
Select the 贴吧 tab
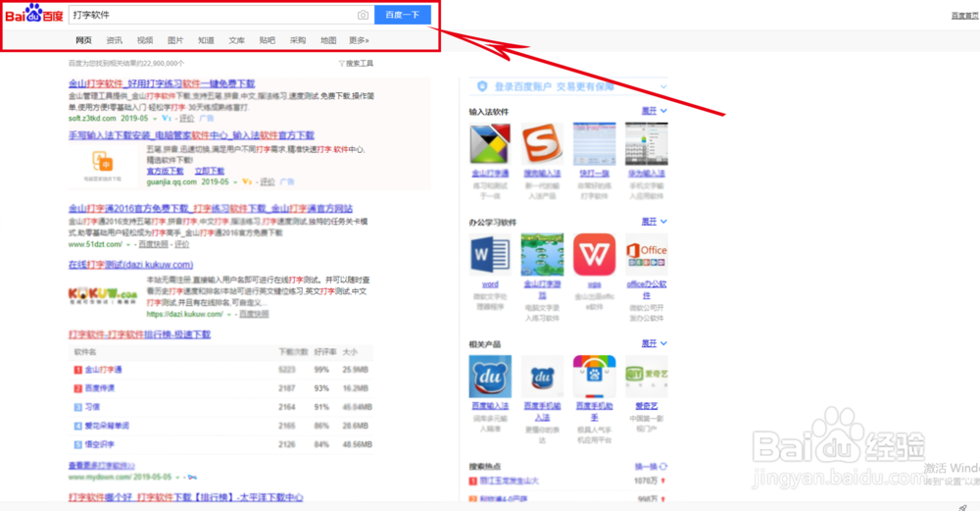(x=267, y=40)
